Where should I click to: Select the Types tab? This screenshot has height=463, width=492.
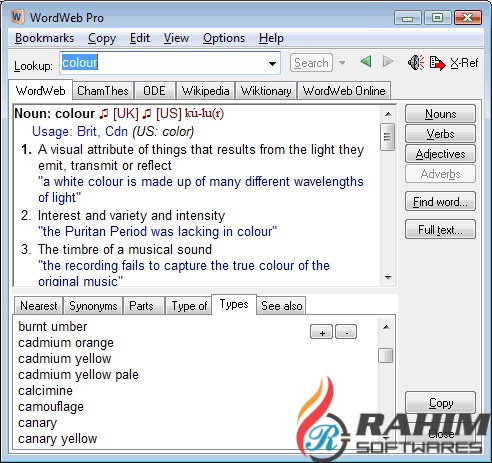click(234, 304)
